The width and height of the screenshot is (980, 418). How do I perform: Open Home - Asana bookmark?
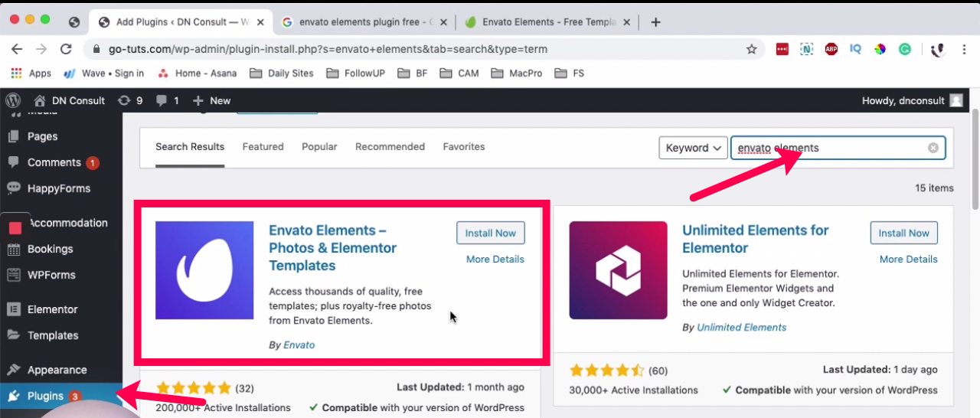tap(197, 73)
